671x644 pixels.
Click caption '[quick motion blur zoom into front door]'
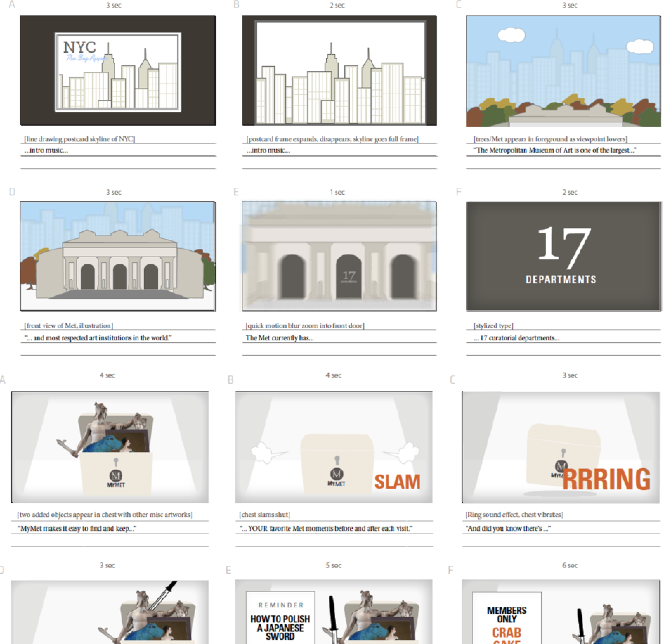[x=305, y=326]
